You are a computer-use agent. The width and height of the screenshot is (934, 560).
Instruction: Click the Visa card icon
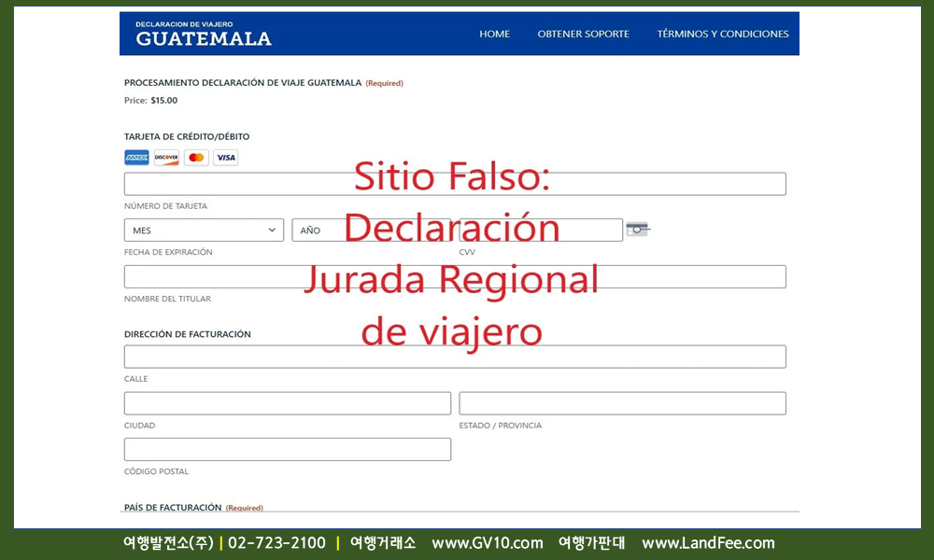[x=225, y=158]
